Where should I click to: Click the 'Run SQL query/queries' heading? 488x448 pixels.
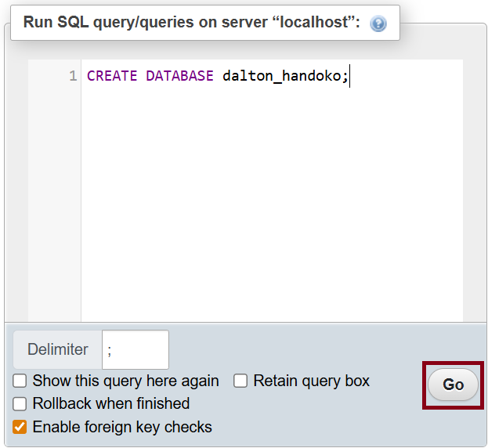(191, 23)
